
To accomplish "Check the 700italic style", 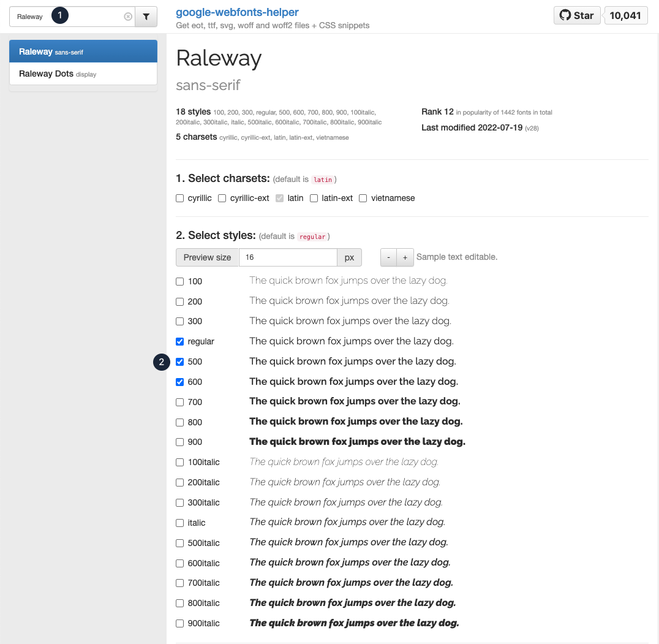I will click(180, 583).
